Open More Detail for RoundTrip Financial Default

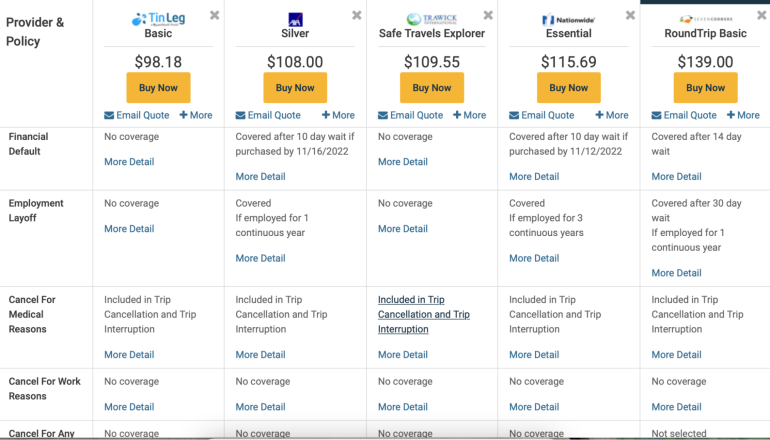coord(676,177)
